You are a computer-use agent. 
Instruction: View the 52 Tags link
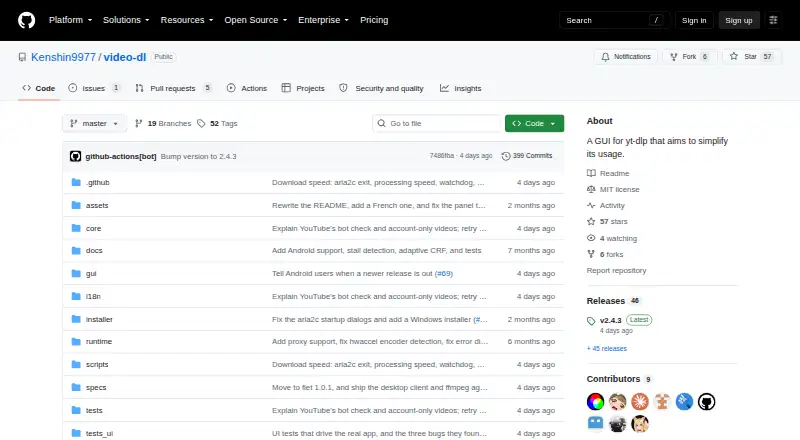218,124
